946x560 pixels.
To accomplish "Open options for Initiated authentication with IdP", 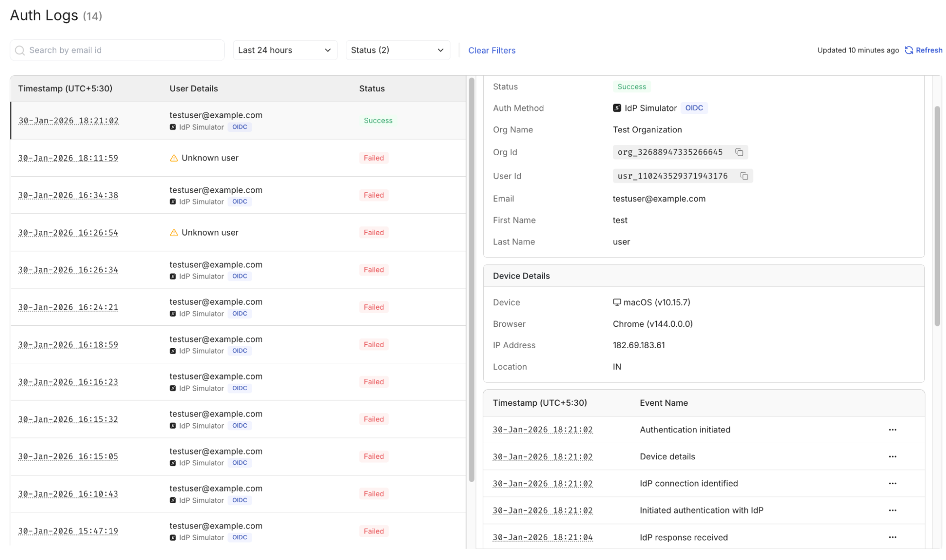I will click(892, 510).
